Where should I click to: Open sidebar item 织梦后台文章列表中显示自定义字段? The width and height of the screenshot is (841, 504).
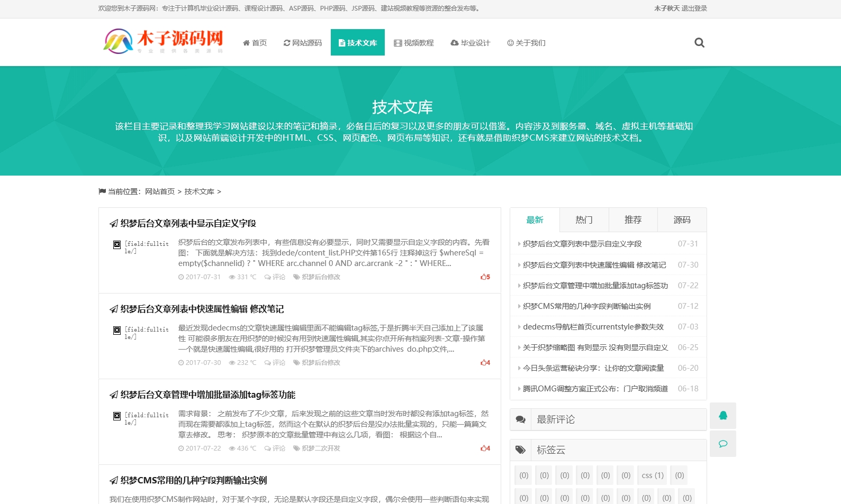pos(582,244)
